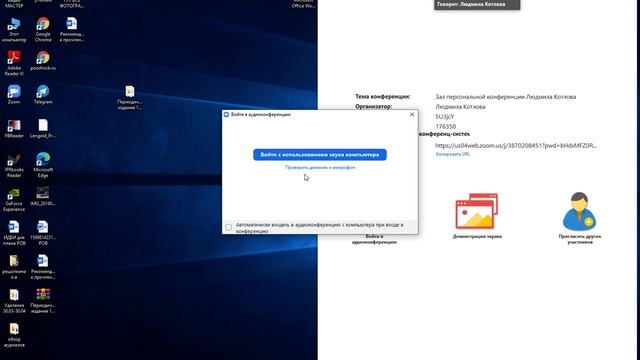Open 'Этот компьютер' desktop icon
This screenshot has width=640, height=360.
coord(14,30)
